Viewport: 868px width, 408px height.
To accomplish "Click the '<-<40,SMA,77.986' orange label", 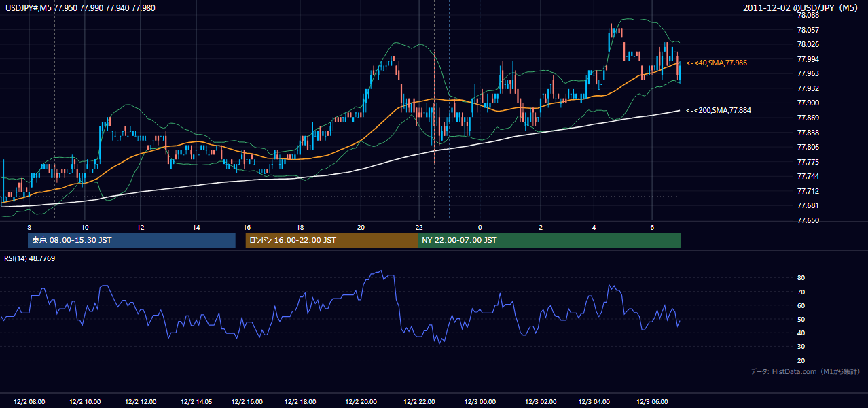I will coord(717,63).
